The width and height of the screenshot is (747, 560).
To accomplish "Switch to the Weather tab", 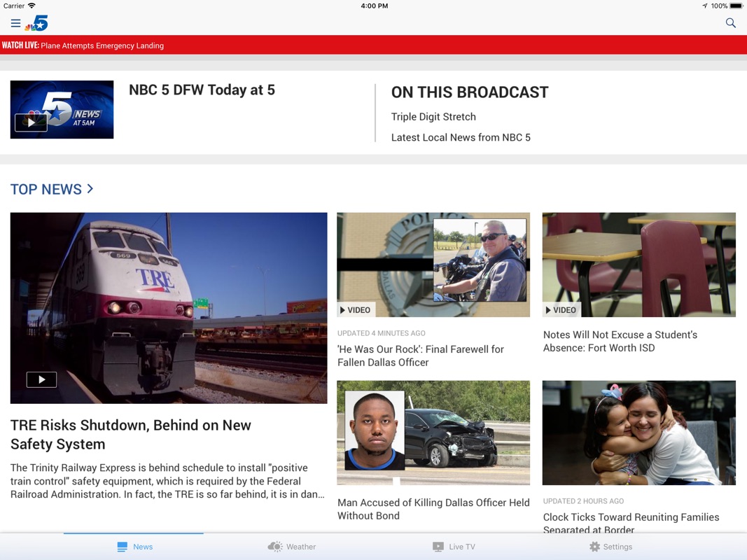I will [x=291, y=547].
